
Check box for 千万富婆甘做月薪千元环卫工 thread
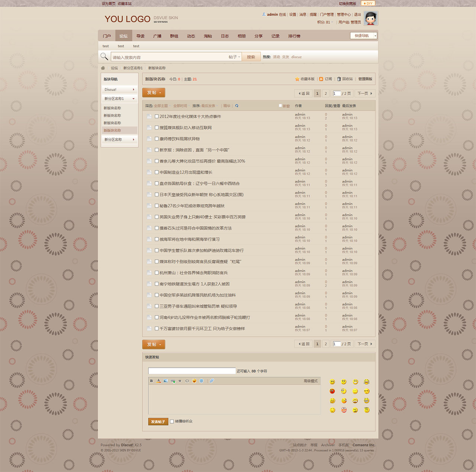157,328
